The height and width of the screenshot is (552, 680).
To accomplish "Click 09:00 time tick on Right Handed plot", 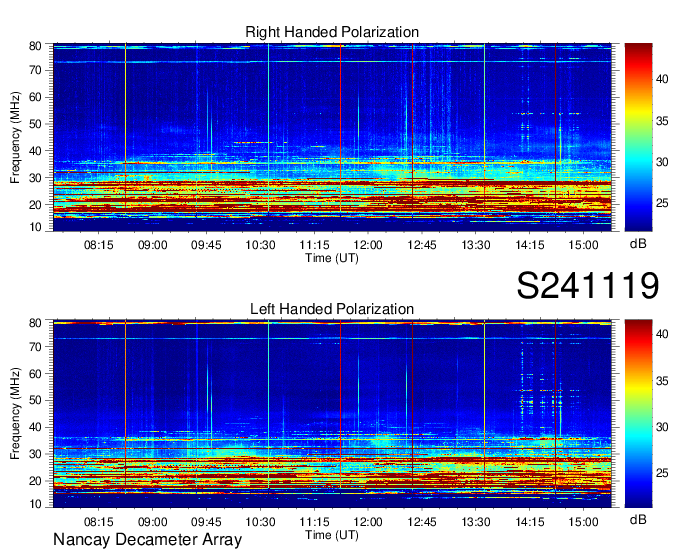I will tap(153, 245).
